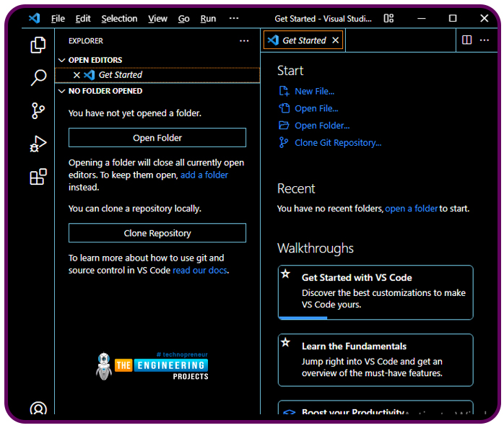Switch to the Get Started tab

(303, 40)
